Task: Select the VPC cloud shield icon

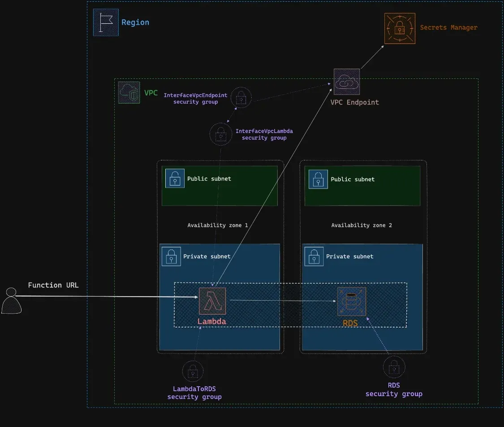Action: 129,93
